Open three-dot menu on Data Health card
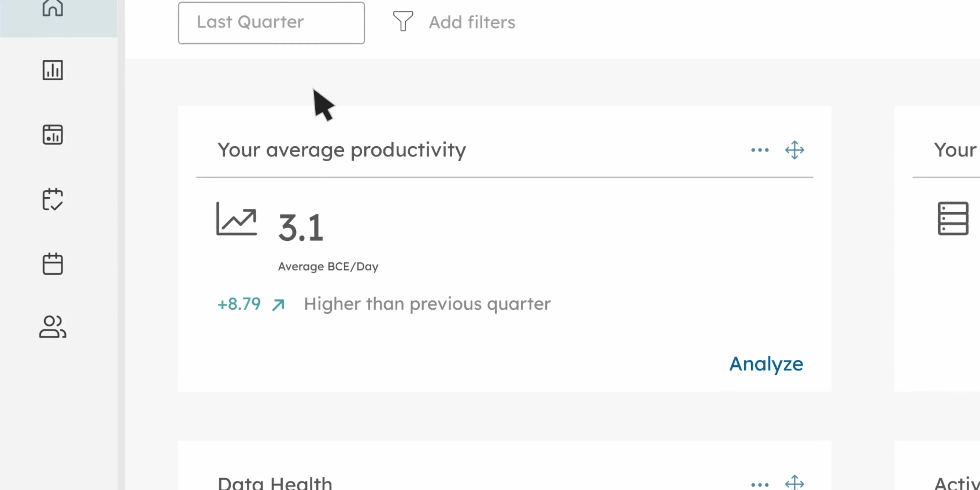The width and height of the screenshot is (980, 490). [760, 485]
